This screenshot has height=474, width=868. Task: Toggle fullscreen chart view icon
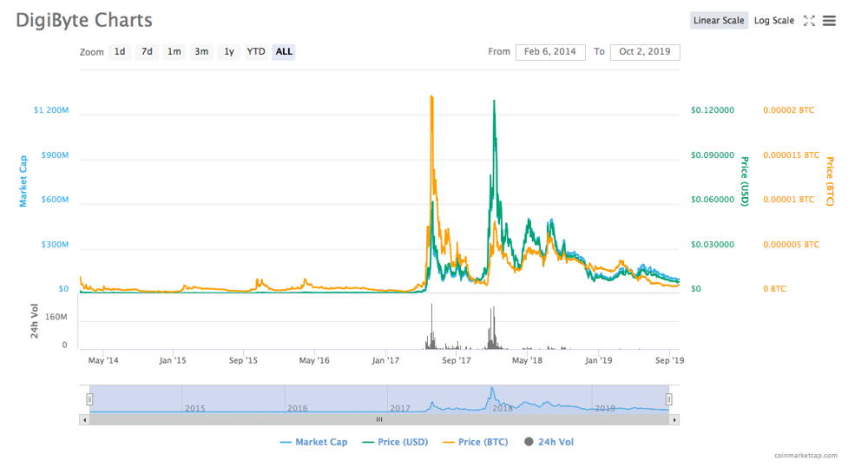(x=809, y=21)
